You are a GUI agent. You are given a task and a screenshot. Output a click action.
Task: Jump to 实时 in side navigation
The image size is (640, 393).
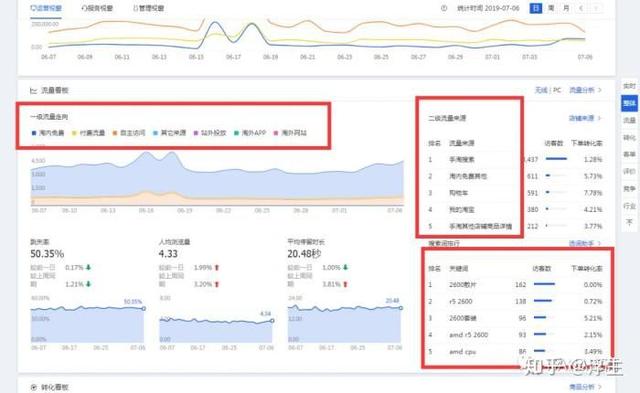tap(629, 86)
